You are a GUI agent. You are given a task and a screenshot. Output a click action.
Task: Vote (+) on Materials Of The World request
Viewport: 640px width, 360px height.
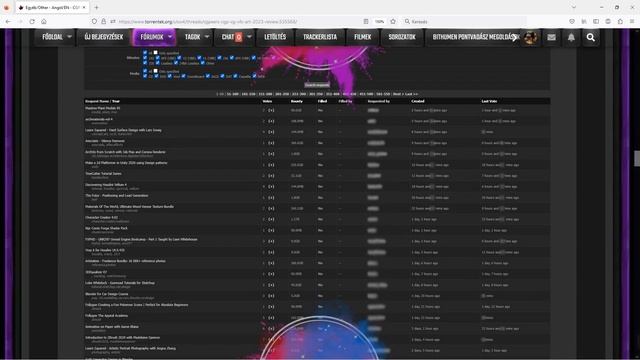pos(271,209)
